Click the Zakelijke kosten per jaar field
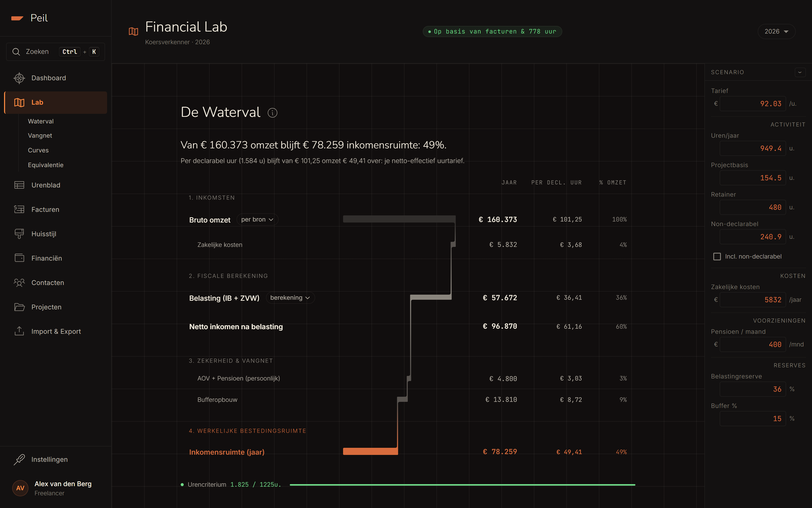Image resolution: width=812 pixels, height=508 pixels. (753, 300)
